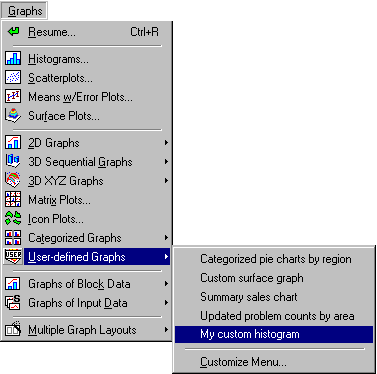
Task: Choose the Means w/Error Plots icon
Action: tap(13, 96)
